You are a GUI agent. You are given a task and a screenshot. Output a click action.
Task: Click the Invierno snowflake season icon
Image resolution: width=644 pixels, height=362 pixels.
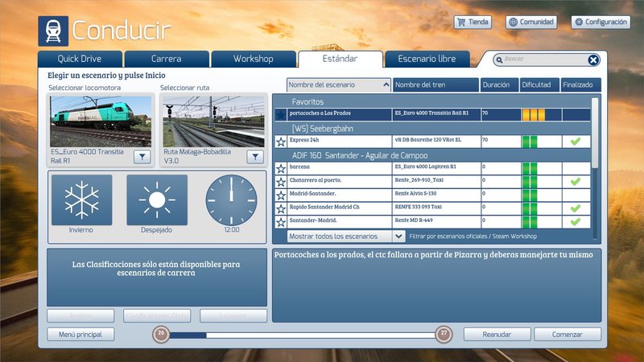[82, 200]
